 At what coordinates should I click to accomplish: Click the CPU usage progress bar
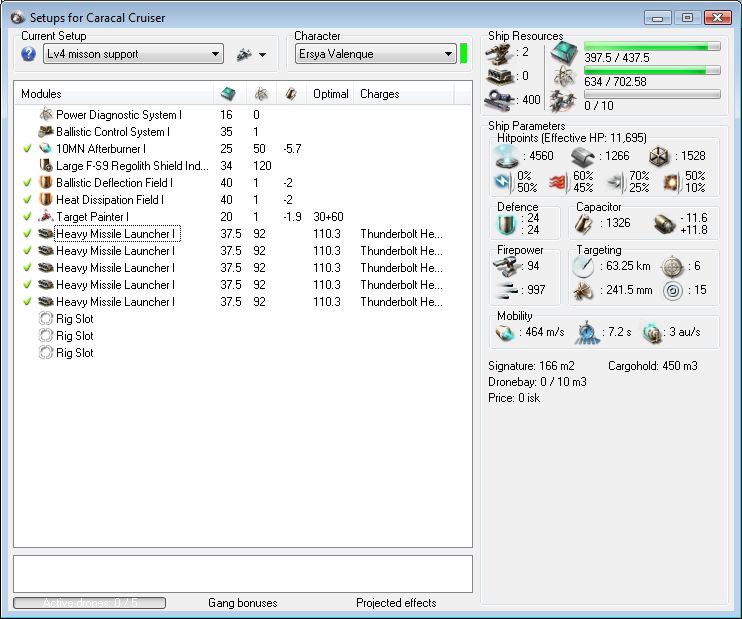(652, 46)
